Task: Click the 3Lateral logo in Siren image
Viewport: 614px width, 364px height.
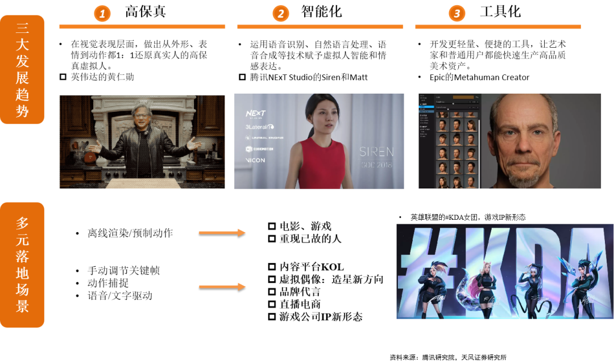Action: coord(260,127)
